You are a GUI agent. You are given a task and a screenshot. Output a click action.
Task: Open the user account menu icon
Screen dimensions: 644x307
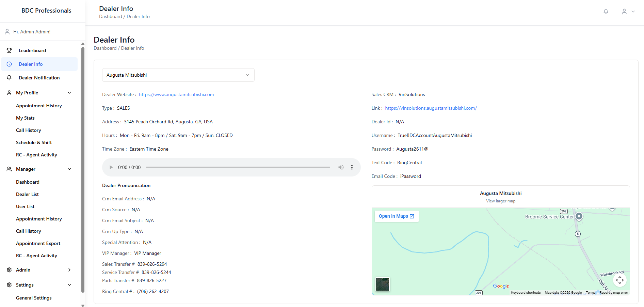(624, 12)
